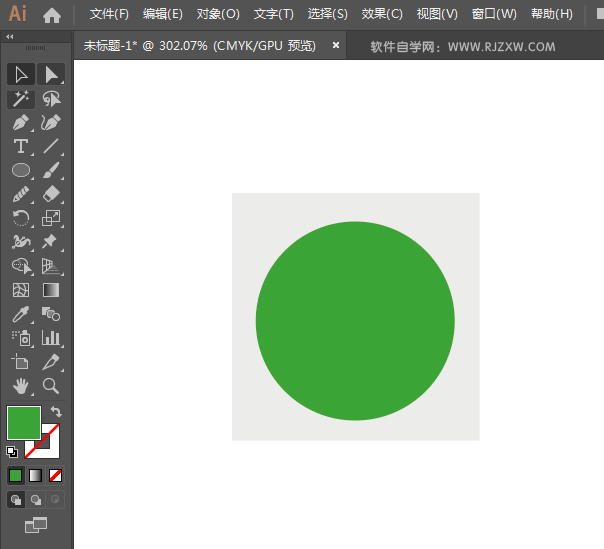Select the Magic Wand tool
Image resolution: width=604 pixels, height=549 pixels.
pyautogui.click(x=21, y=99)
